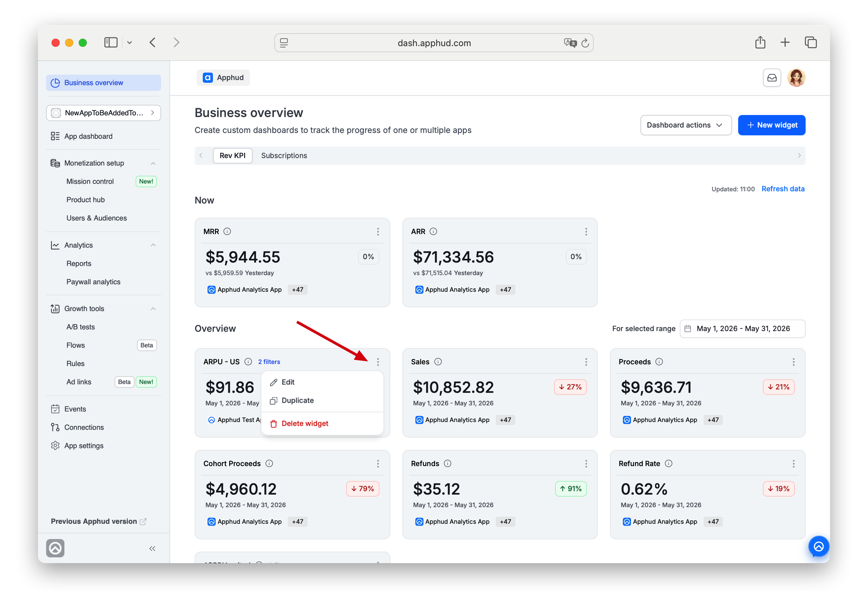868x614 pixels.
Task: Collapse the sidebar with double-chevron icon
Action: pos(152,549)
